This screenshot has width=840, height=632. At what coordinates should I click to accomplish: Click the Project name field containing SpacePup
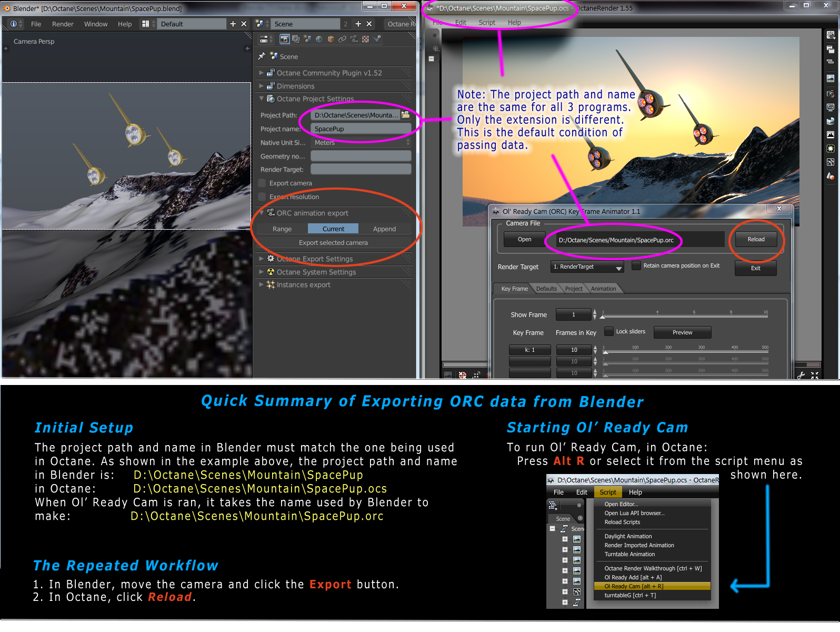point(361,129)
